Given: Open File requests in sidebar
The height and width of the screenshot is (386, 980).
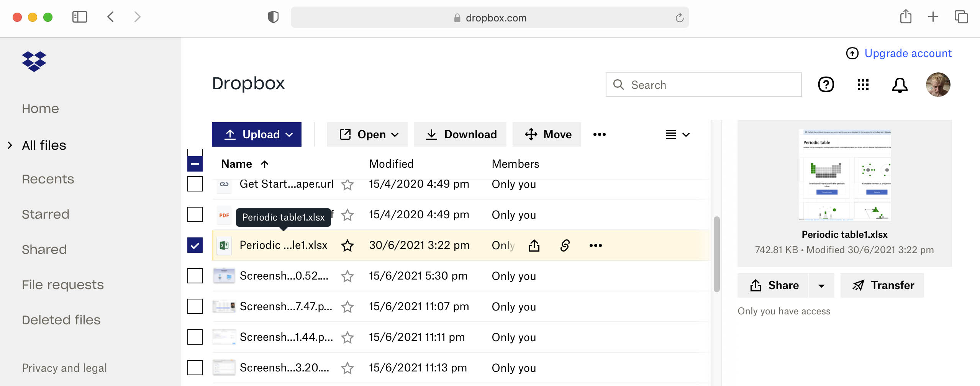Looking at the screenshot, I should [62, 285].
